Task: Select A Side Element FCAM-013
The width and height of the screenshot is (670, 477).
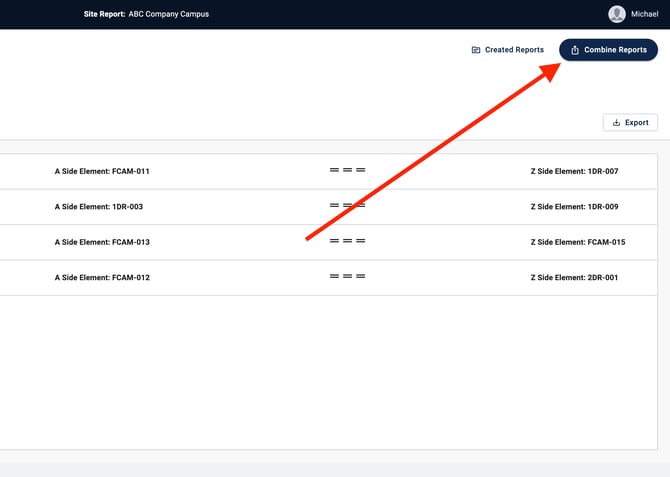Action: click(x=102, y=242)
